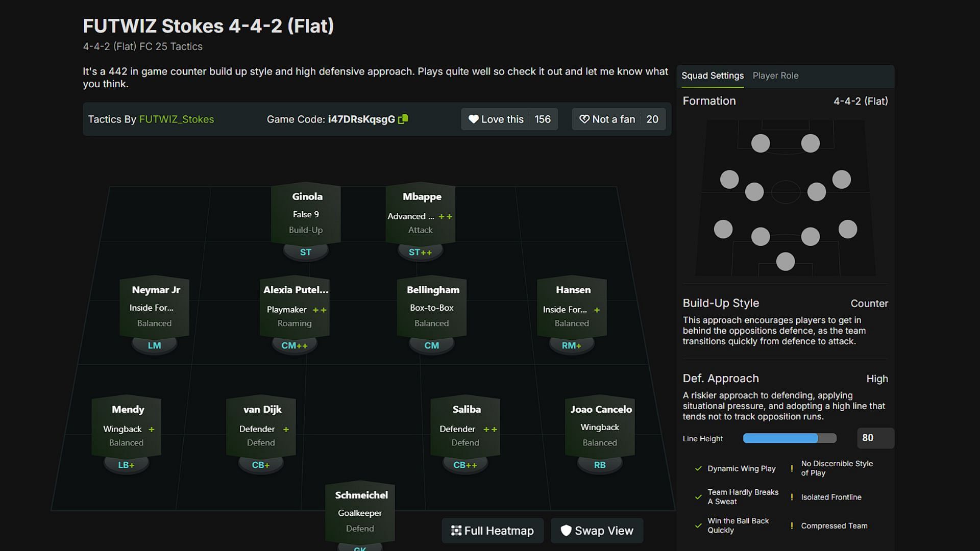Screen dimensions: 980x551
Task: Click the Isolated Frontline warning icon
Action: [792, 497]
